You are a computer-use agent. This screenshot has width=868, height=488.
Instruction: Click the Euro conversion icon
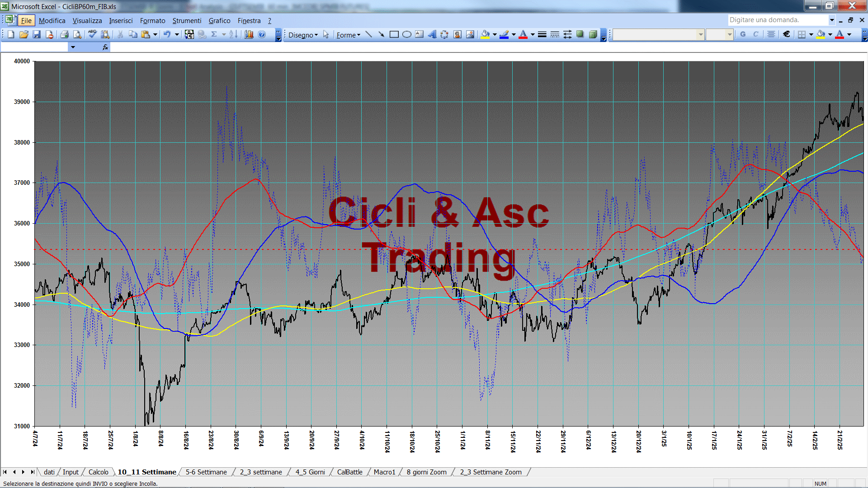pos(189,34)
